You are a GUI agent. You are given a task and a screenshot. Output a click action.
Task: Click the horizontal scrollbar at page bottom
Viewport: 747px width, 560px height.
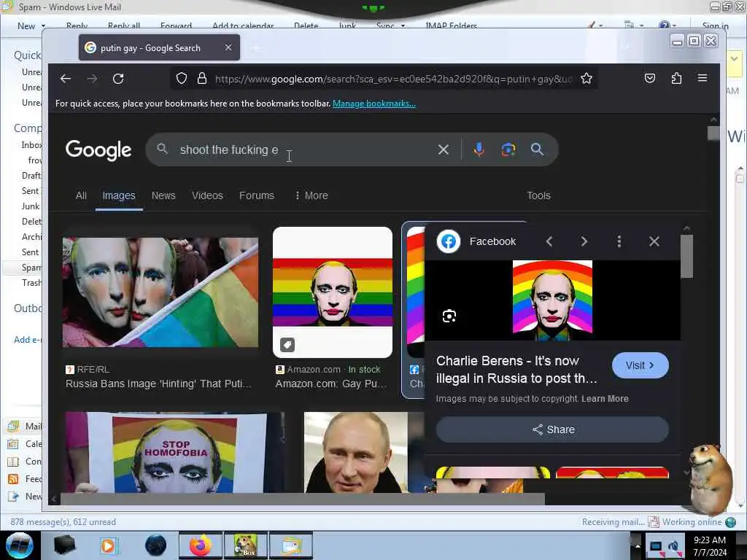[303, 499]
